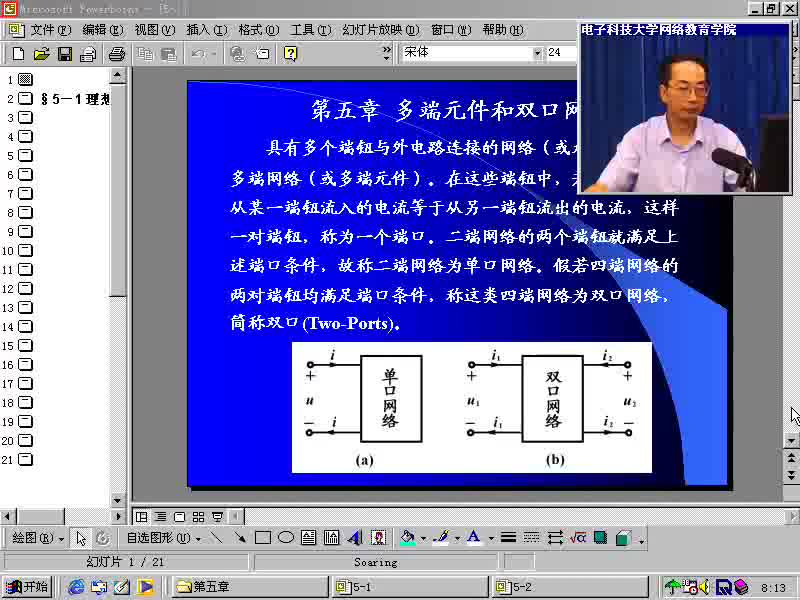Expand the More Buttons toolbar chevron

(x=386, y=53)
